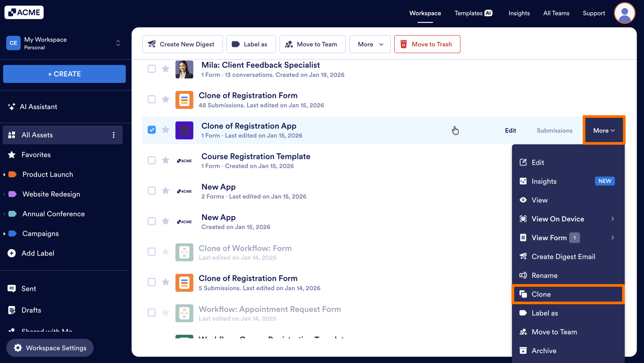Click the All Assets three-dot menu icon

(114, 135)
